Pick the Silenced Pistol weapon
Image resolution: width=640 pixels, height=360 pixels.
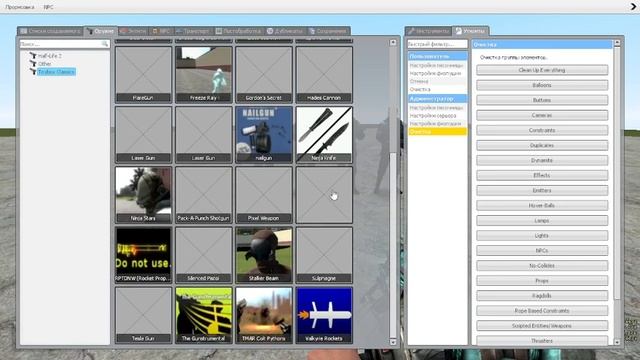[x=204, y=255]
